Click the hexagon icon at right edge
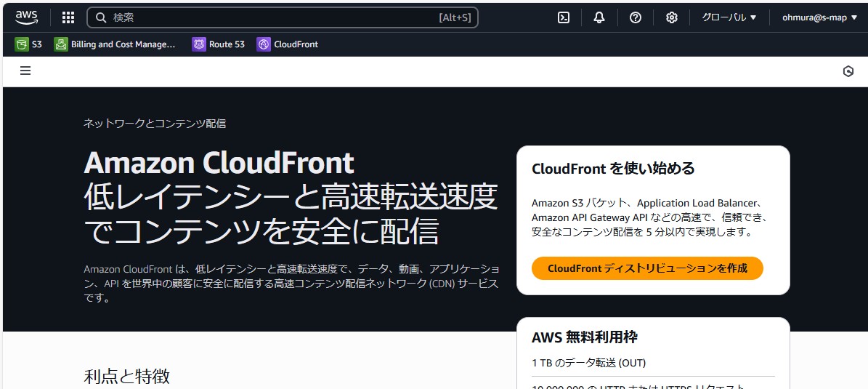 pos(848,71)
